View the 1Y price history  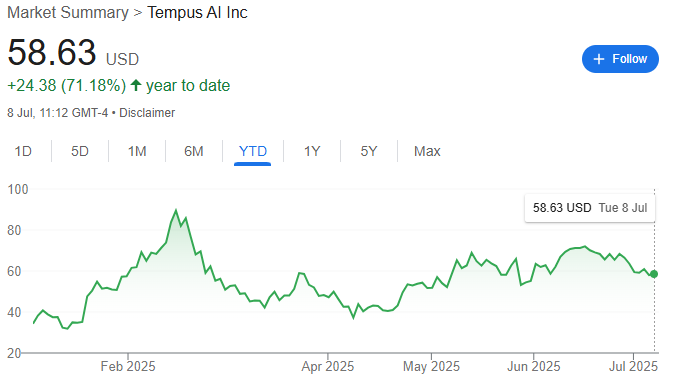point(312,151)
